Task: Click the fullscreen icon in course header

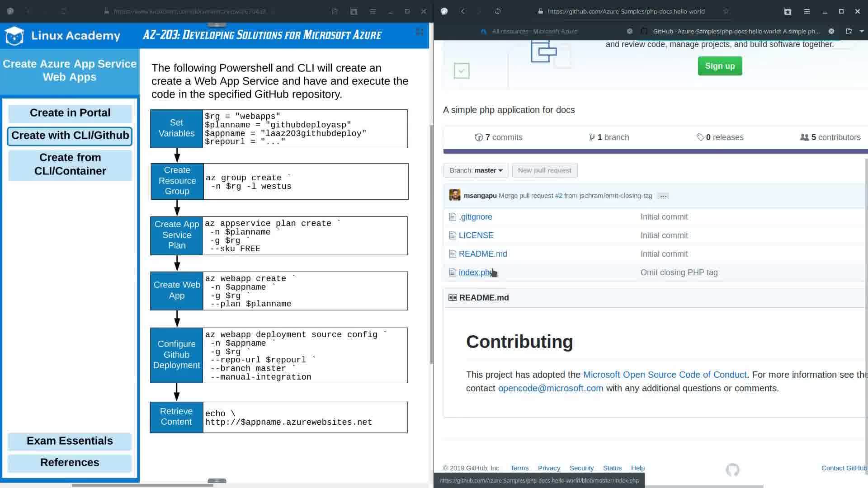Action: click(x=420, y=32)
